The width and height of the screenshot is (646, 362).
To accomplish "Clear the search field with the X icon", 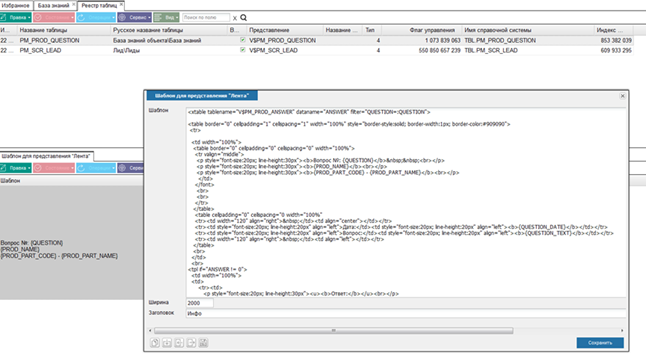I will point(235,18).
